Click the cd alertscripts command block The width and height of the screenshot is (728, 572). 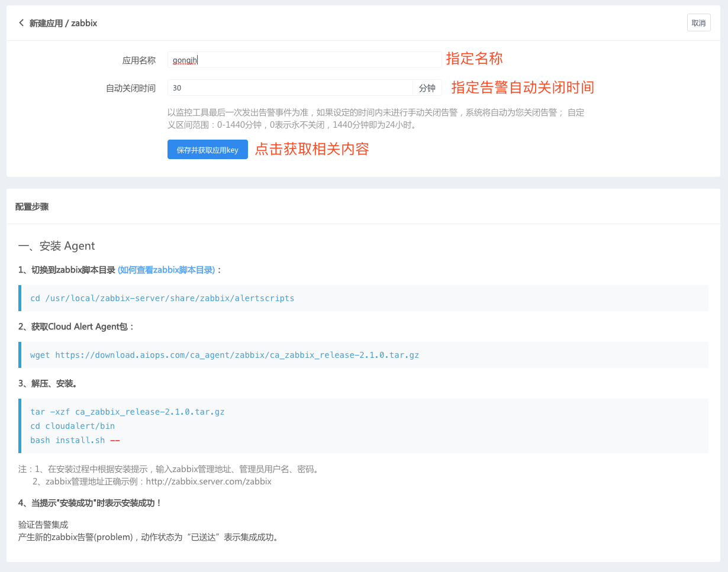click(x=162, y=298)
